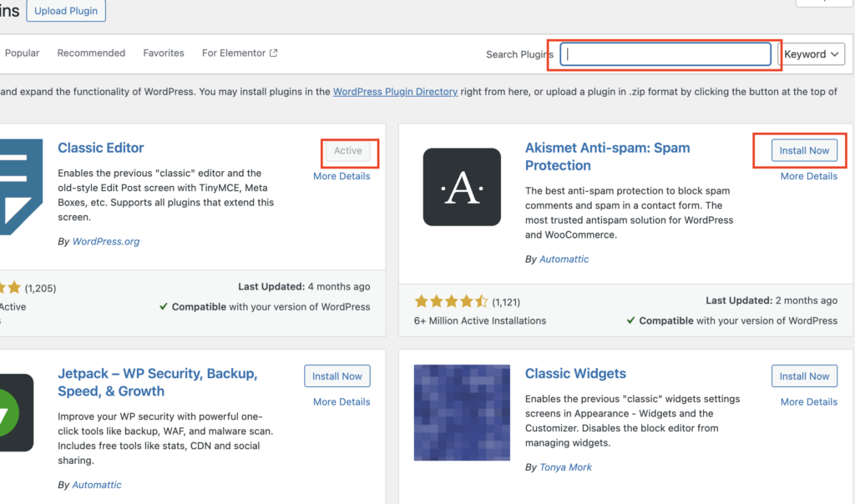Open Automattic author link under Jetpack
The height and width of the screenshot is (504, 855).
tap(97, 485)
